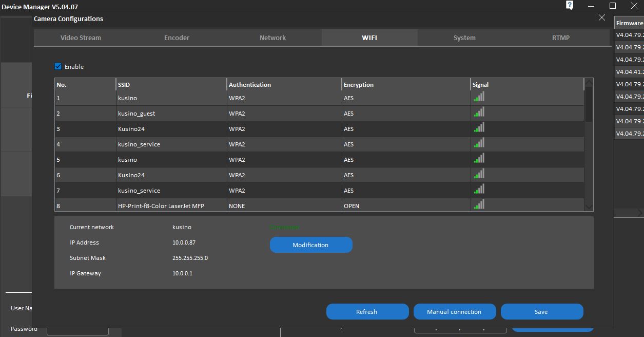Select the HP-Print-f8-Color LaserJet MFP network
This screenshot has height=337, width=644.
[319, 205]
